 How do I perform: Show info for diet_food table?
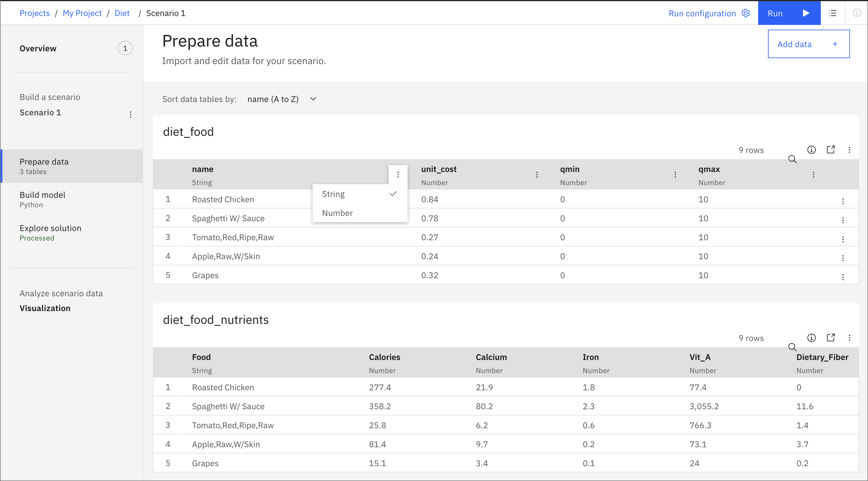coord(811,150)
